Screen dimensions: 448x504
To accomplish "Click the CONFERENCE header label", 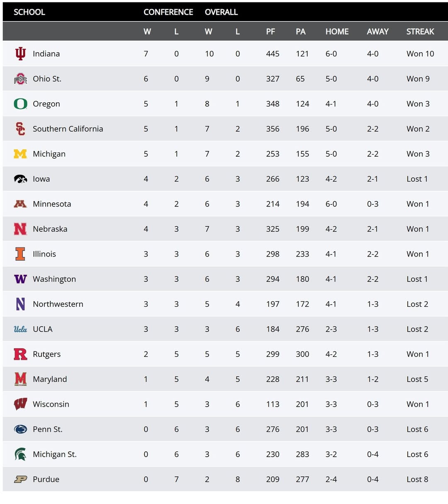I will pos(168,12).
